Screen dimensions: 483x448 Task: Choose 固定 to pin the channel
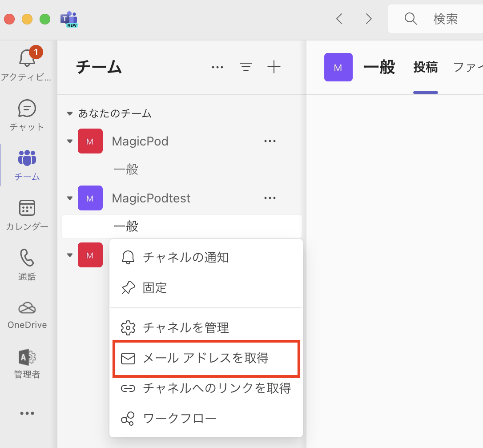[206, 288]
